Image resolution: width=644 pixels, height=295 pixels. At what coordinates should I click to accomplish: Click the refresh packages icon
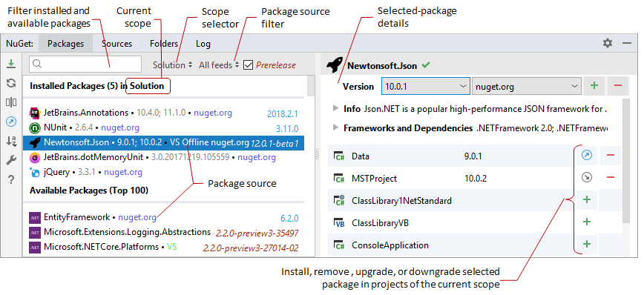point(12,83)
